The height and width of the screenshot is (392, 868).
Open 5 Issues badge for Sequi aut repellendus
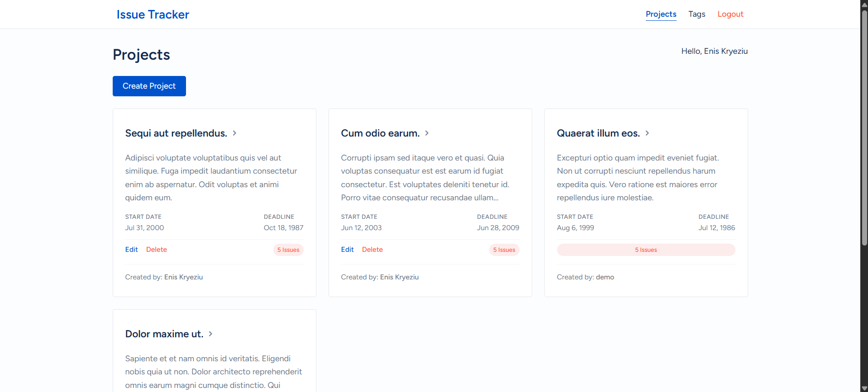[288, 250]
